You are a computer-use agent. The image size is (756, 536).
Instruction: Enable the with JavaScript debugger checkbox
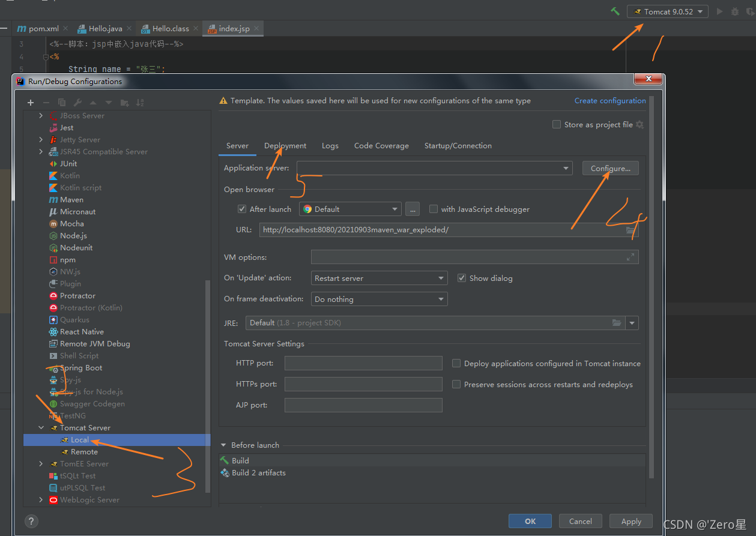[x=434, y=209]
